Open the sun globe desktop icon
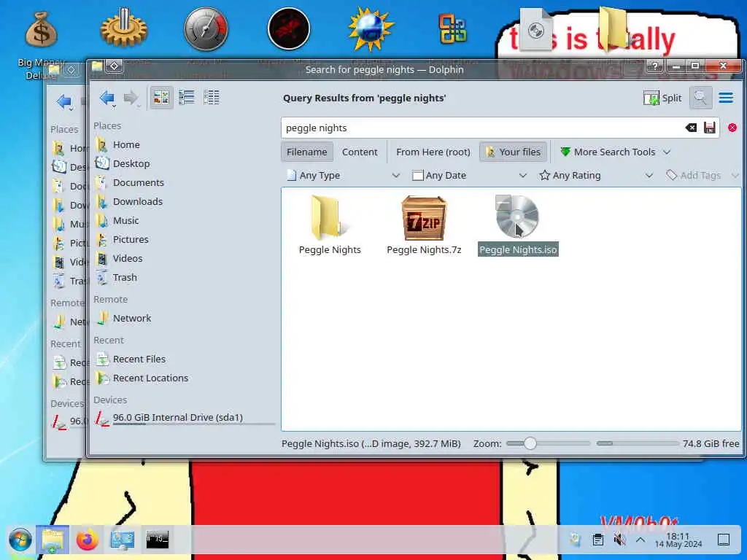747x560 pixels. point(371,29)
